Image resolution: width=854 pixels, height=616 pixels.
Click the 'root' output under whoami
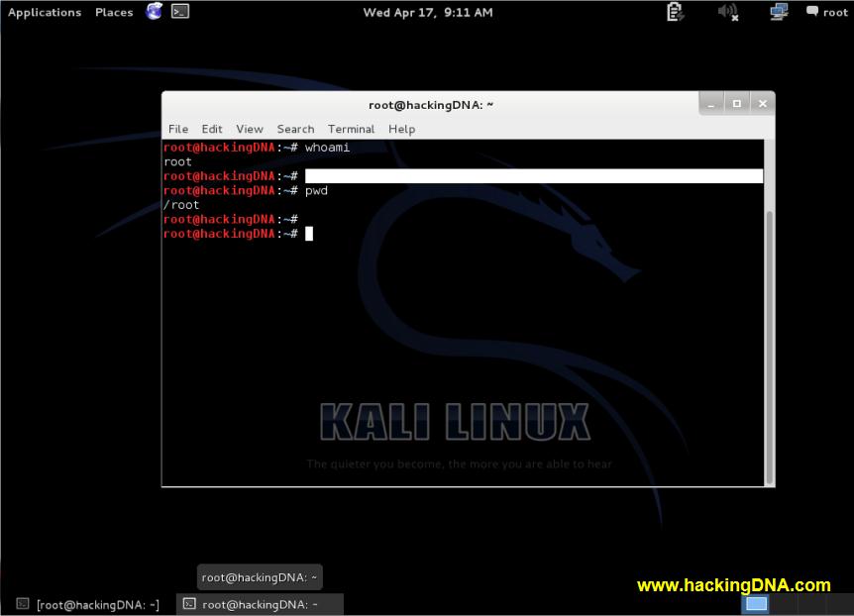pyautogui.click(x=177, y=161)
